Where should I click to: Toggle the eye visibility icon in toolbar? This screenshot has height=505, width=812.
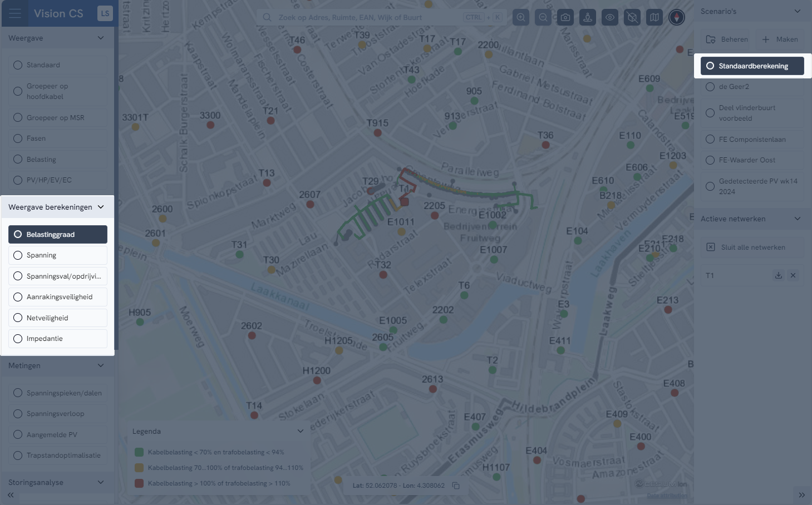(610, 17)
